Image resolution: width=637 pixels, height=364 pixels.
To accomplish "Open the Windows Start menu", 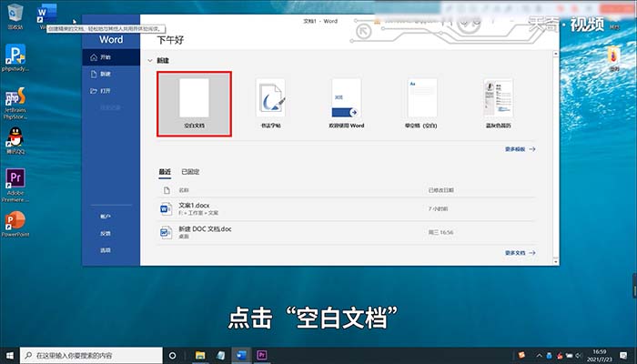I will click(x=10, y=356).
